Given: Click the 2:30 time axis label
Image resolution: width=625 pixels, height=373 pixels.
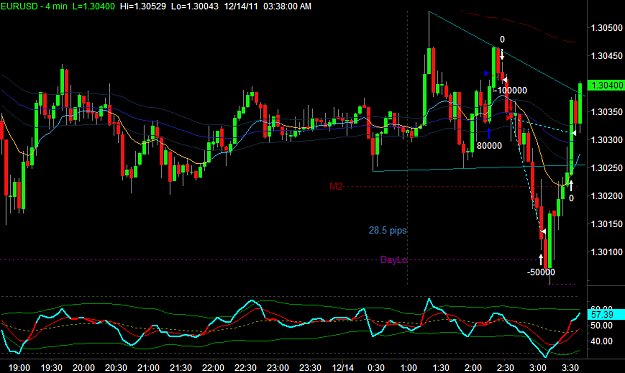Looking at the screenshot, I should [505, 367].
